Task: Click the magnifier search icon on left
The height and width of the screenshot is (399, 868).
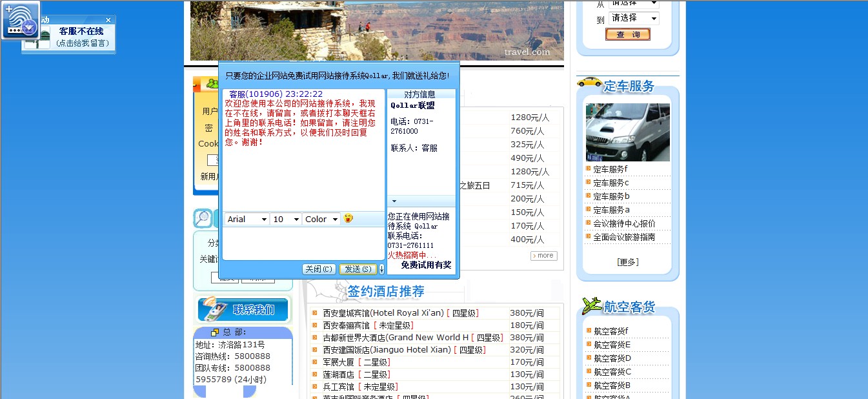Action: [x=203, y=218]
